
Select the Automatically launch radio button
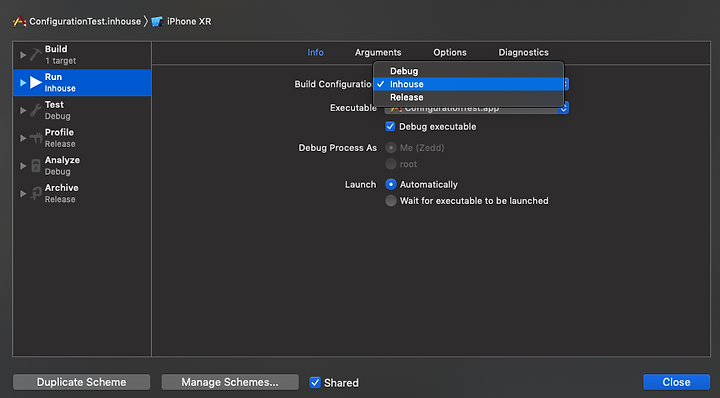(x=391, y=184)
